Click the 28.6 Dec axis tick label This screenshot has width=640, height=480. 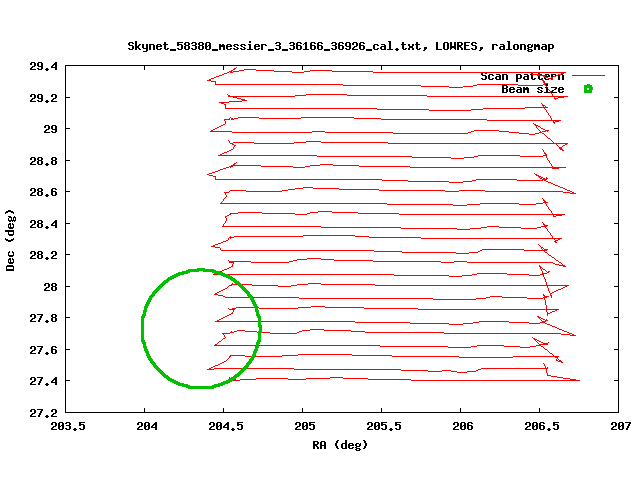(x=44, y=192)
